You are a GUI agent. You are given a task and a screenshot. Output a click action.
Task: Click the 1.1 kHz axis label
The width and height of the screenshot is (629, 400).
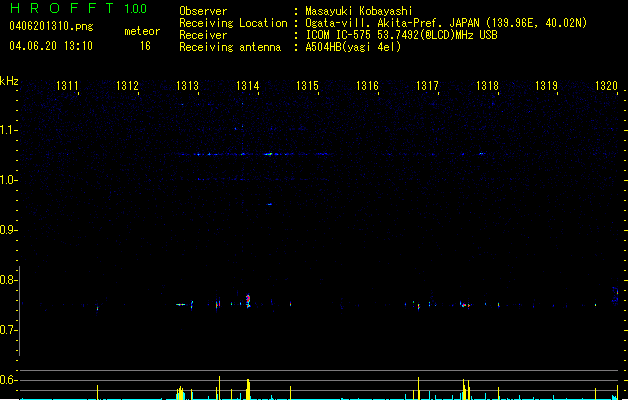point(8,130)
